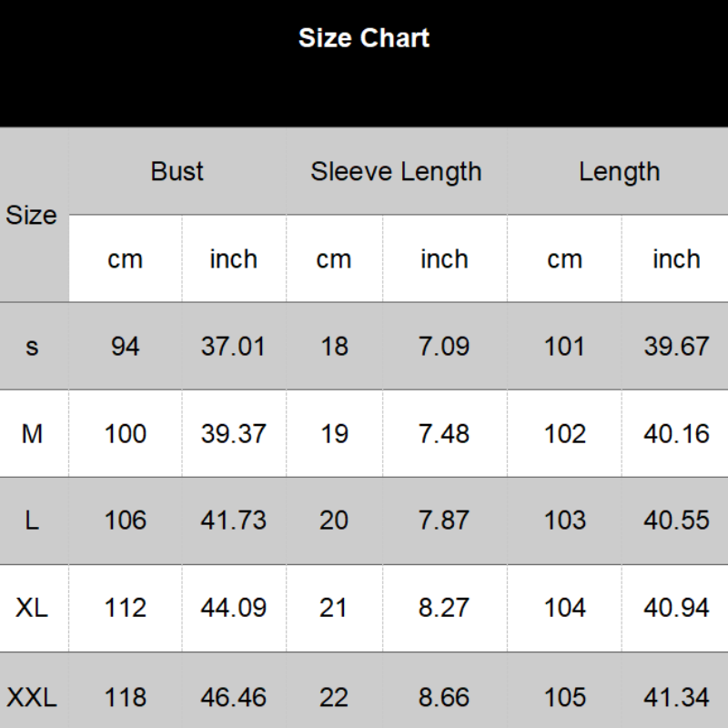The height and width of the screenshot is (728, 728).
Task: Click the 105 length cm value
Action: point(564,698)
